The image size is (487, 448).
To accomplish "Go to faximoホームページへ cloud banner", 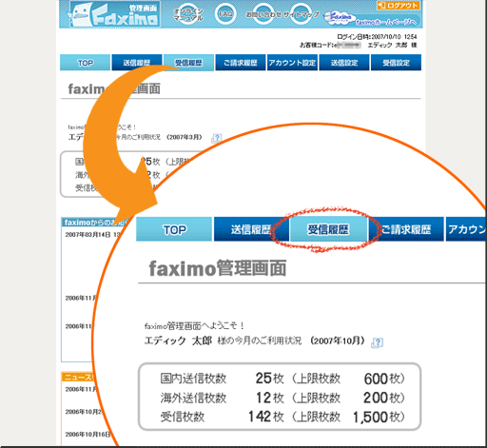I will 372,19.
